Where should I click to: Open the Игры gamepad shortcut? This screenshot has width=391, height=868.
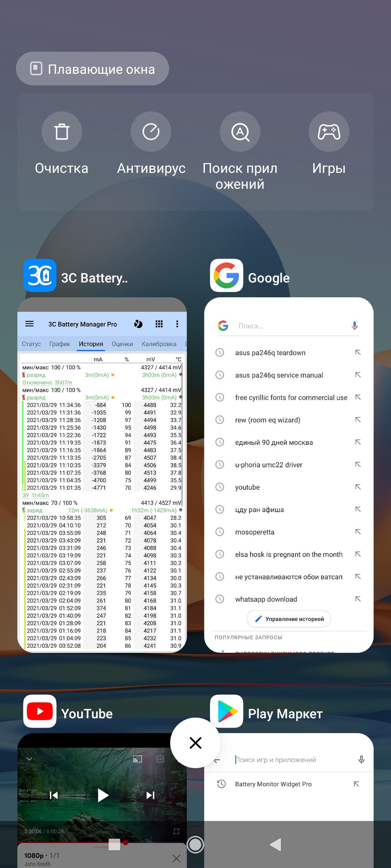(x=329, y=132)
